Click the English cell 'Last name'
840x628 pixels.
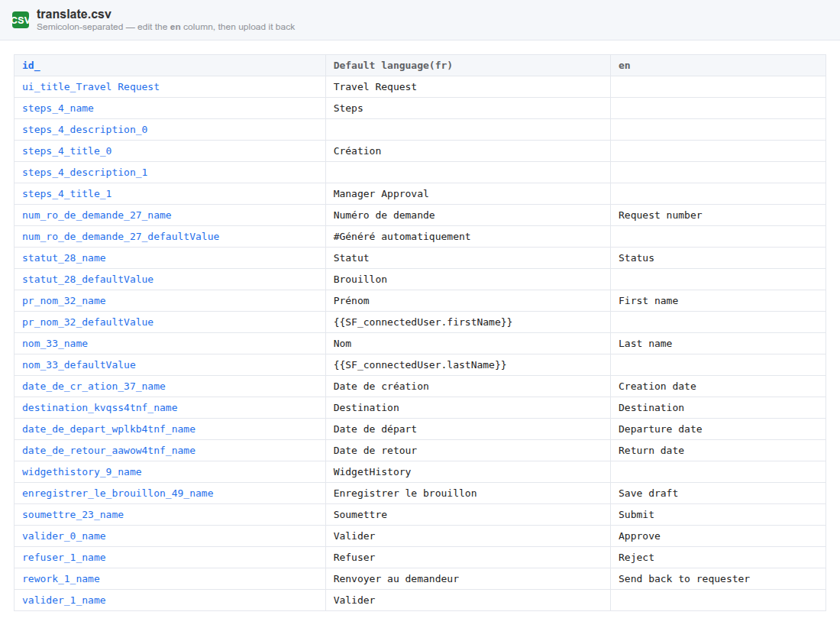click(718, 344)
